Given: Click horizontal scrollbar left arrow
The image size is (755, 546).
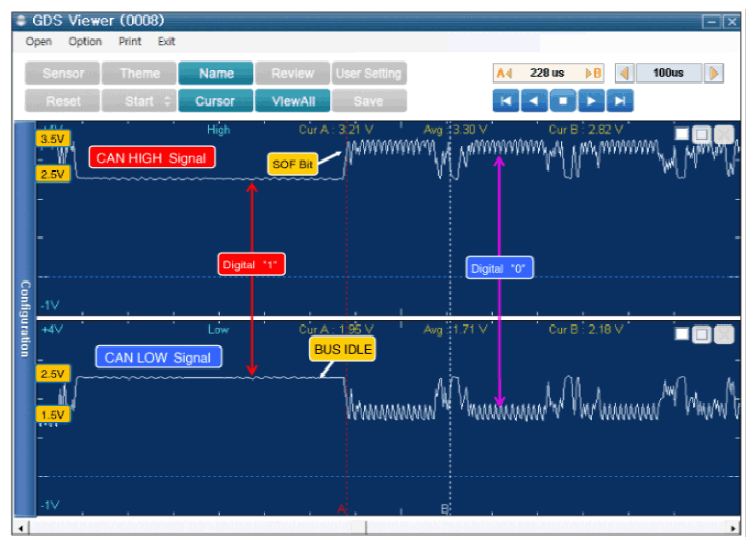Looking at the screenshot, I should [x=21, y=528].
